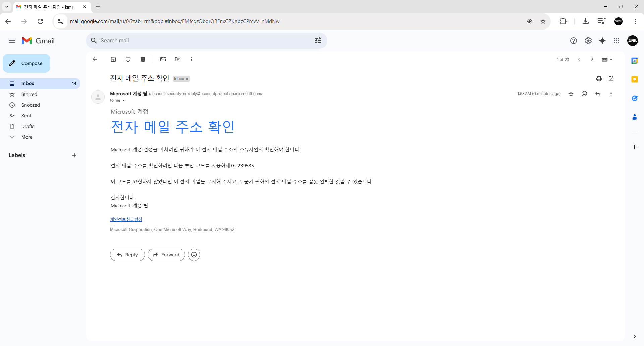Click the Forward button

[x=166, y=255]
